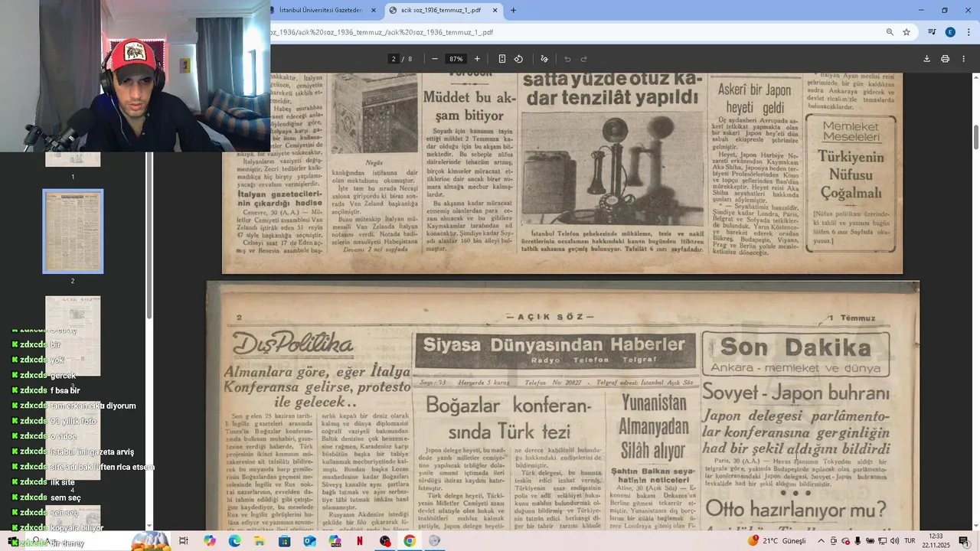
Task: Close the acik soz_1936_temmuz_1_.pdf tab
Action: click(495, 10)
